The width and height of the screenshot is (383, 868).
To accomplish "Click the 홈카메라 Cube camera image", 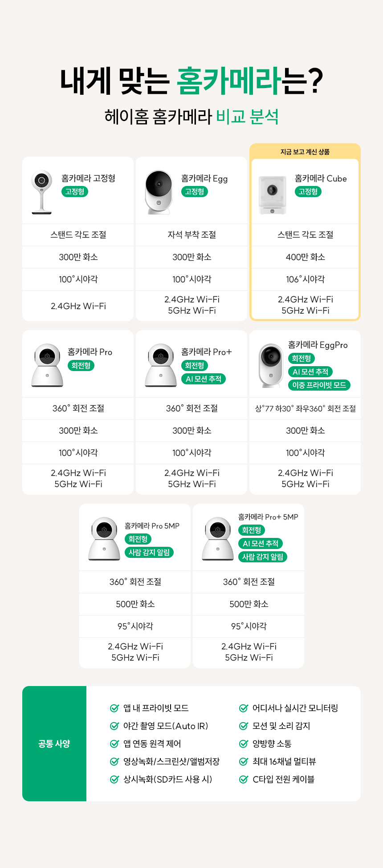I will (273, 194).
